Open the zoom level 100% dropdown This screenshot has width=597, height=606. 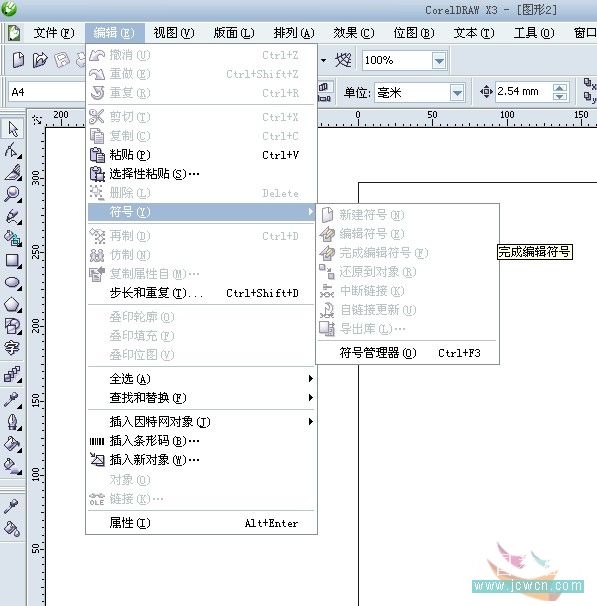[x=439, y=61]
